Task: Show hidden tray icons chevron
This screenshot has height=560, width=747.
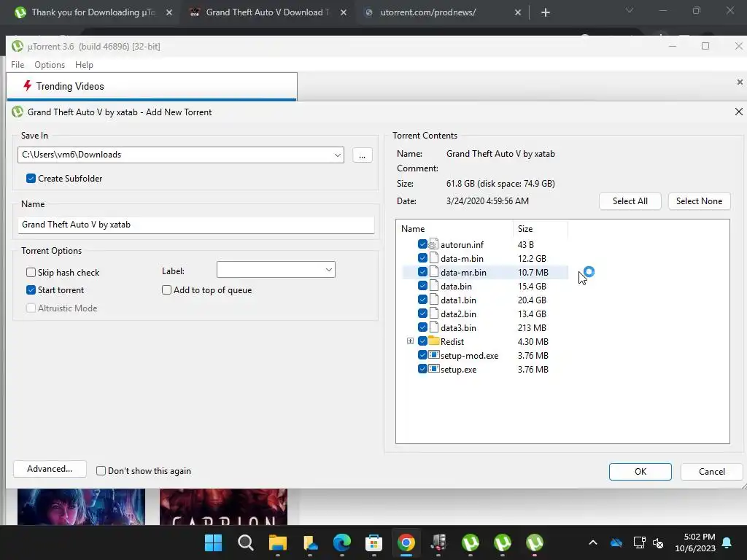Action: click(592, 542)
